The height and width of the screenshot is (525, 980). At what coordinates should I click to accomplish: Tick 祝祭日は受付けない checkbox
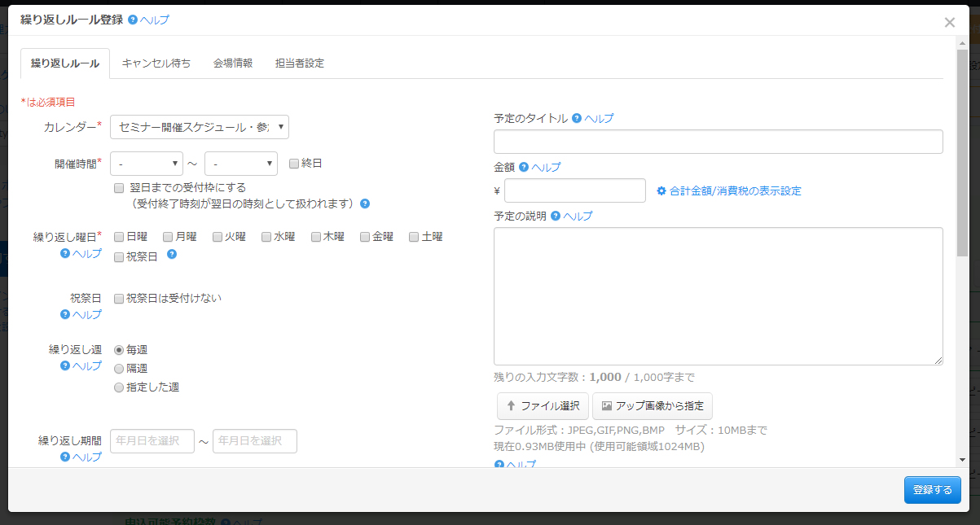(x=119, y=298)
